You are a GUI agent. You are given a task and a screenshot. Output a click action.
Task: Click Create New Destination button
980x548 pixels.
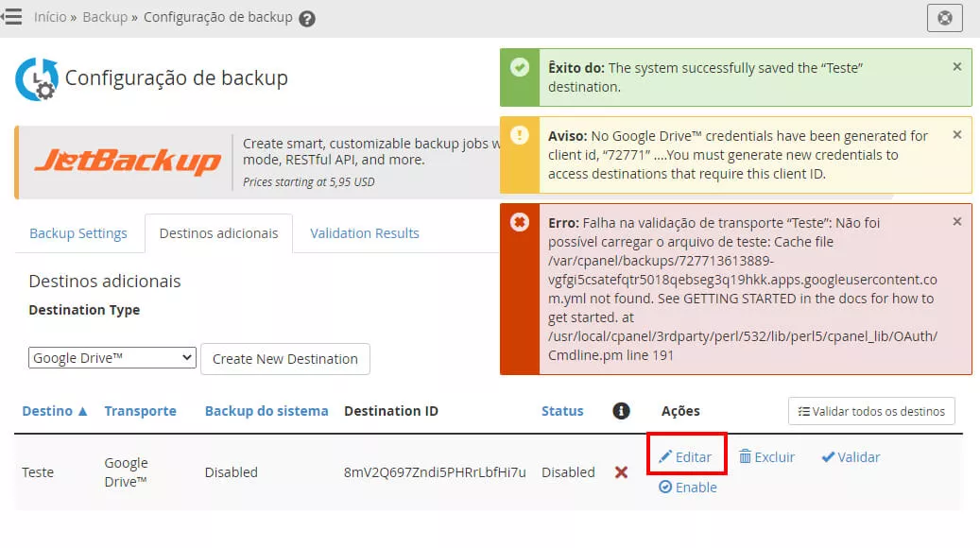[x=285, y=359]
